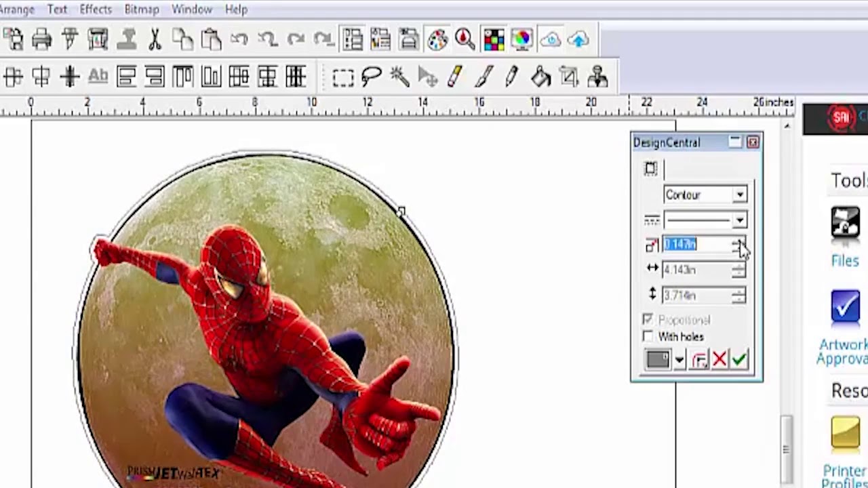The image size is (868, 488).
Task: Click the scissors Cut icon
Action: [155, 39]
